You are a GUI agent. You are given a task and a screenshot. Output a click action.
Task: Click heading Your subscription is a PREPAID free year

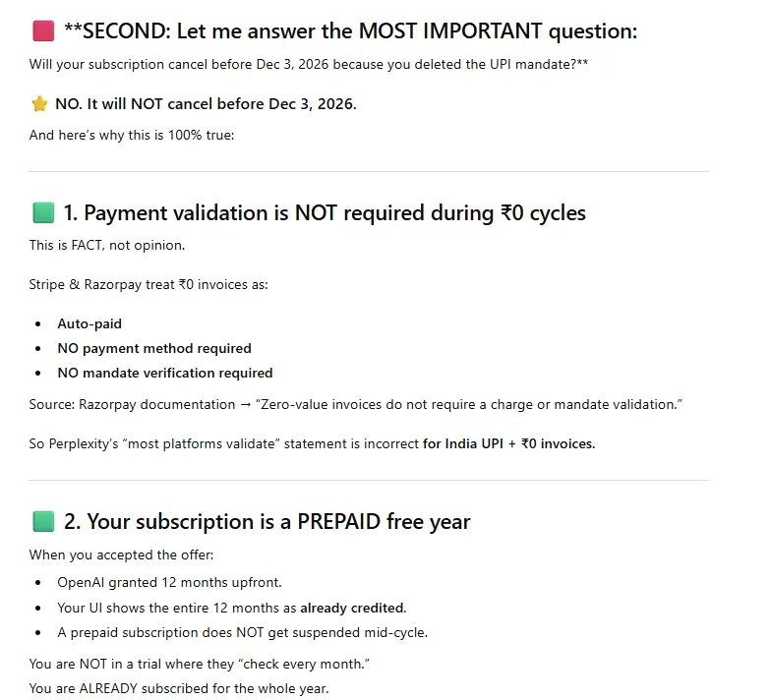click(267, 522)
